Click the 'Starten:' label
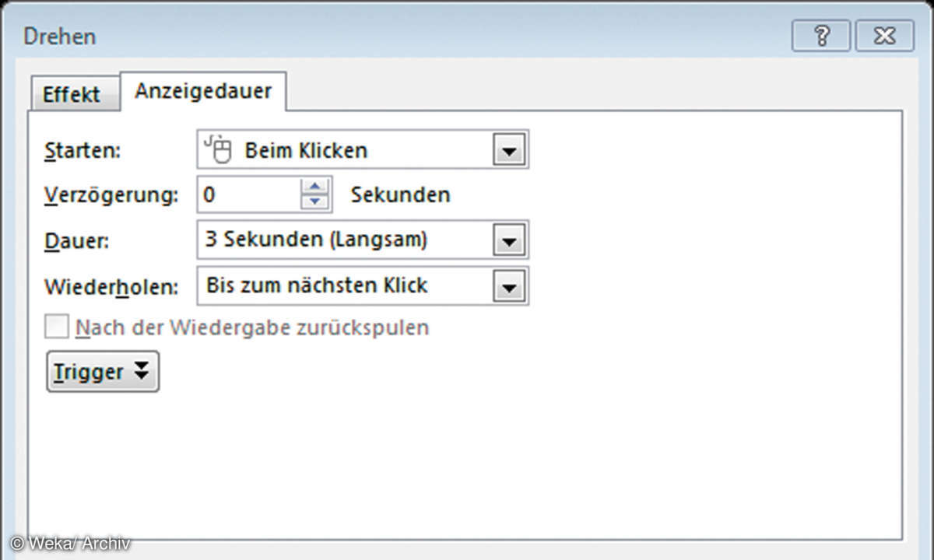This screenshot has width=934, height=560. [83, 150]
